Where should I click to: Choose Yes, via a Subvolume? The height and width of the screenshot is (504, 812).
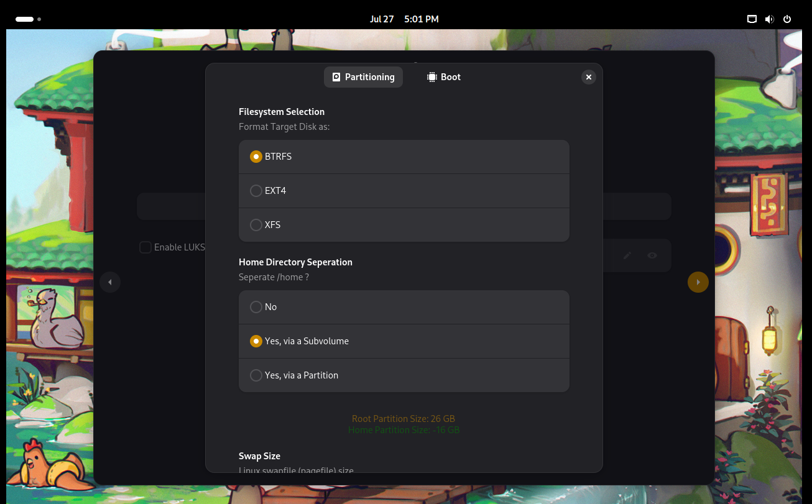[x=404, y=341]
